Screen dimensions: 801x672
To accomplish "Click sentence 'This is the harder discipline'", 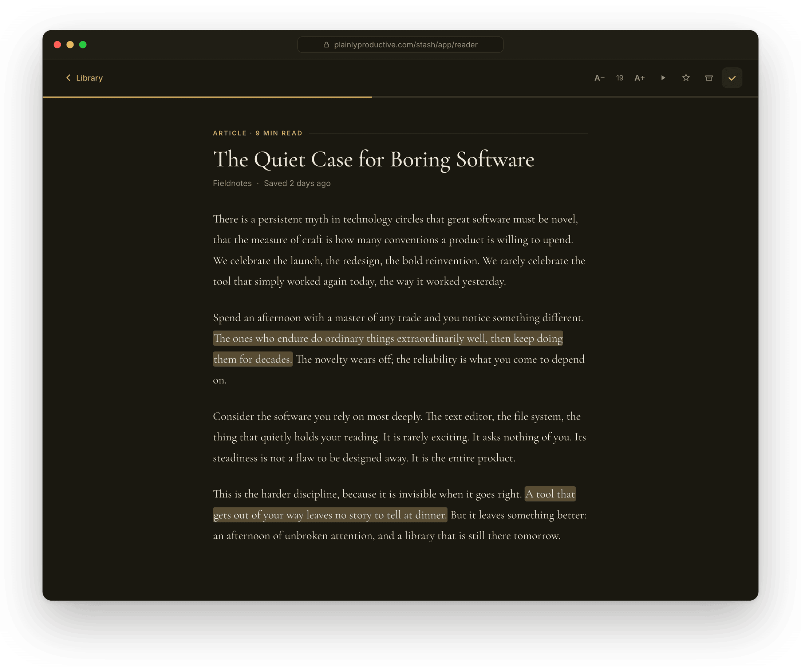I will tap(367, 494).
